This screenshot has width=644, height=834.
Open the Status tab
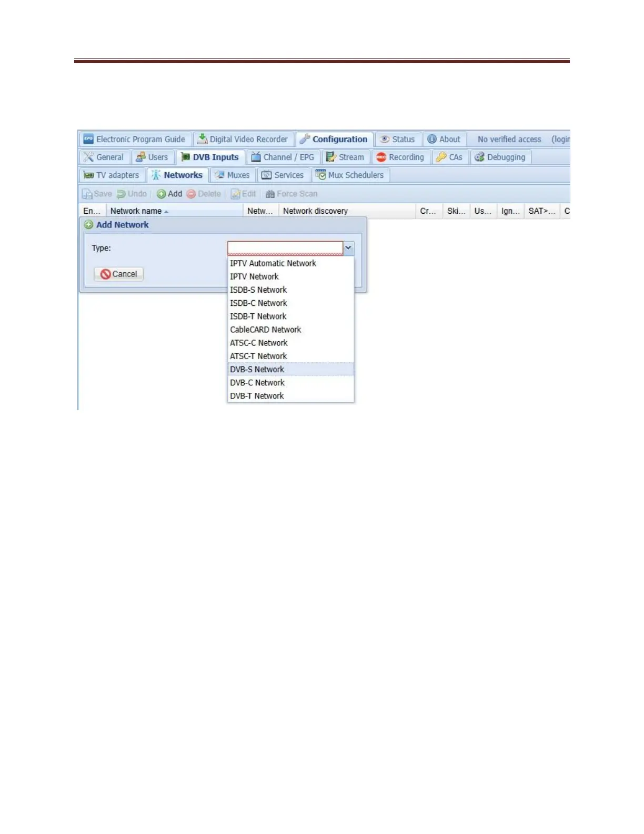coord(398,140)
